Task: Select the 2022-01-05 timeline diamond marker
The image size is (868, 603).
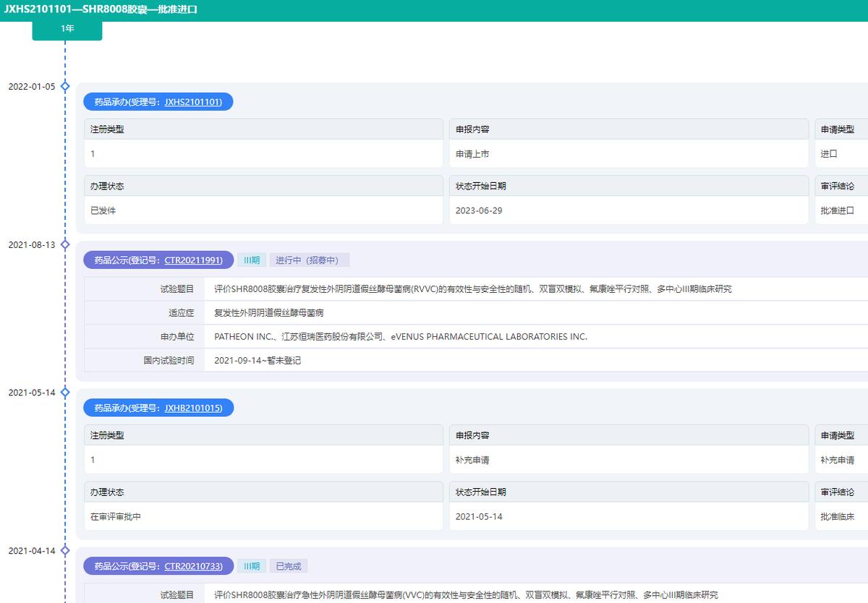Action: coord(67,84)
